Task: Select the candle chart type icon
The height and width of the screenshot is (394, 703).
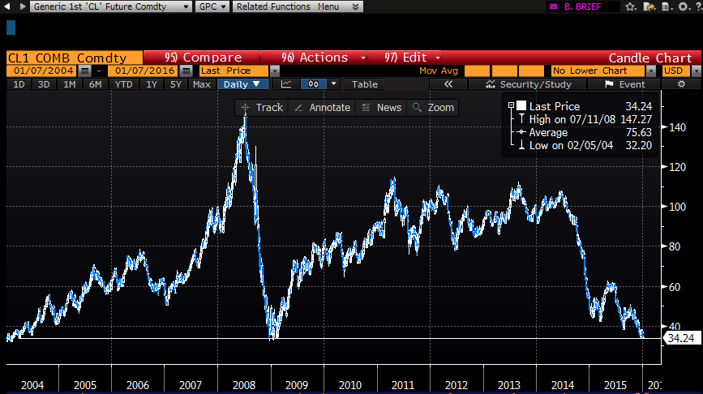Action: point(313,84)
